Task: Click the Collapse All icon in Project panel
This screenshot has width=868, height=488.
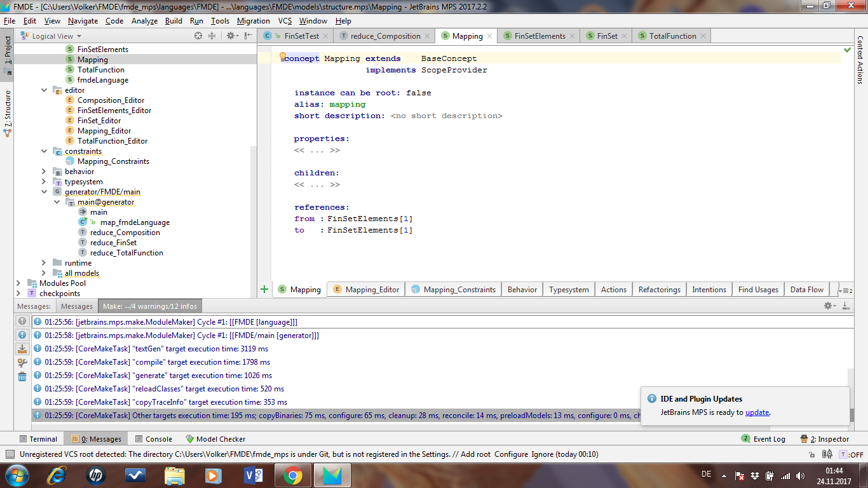Action: (x=212, y=36)
